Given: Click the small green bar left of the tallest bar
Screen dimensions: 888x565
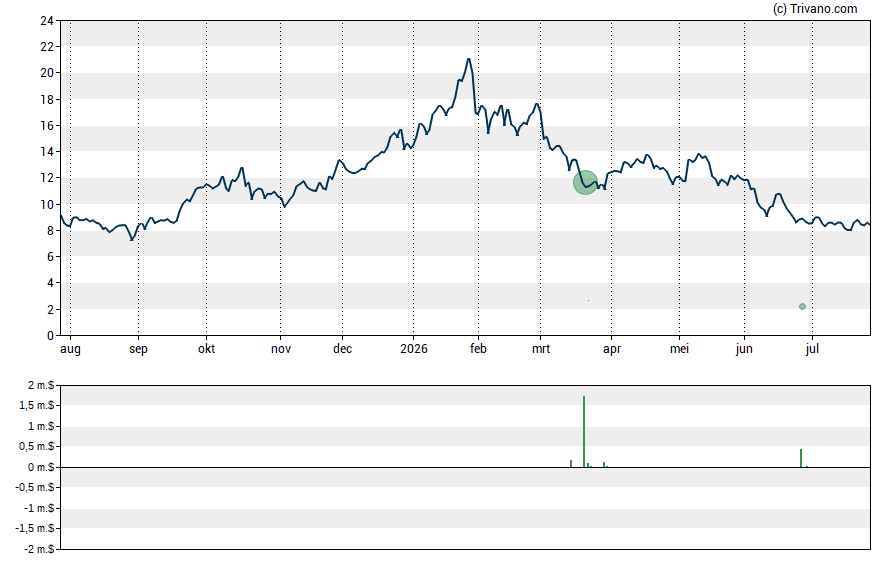Looking at the screenshot, I should (x=571, y=464).
